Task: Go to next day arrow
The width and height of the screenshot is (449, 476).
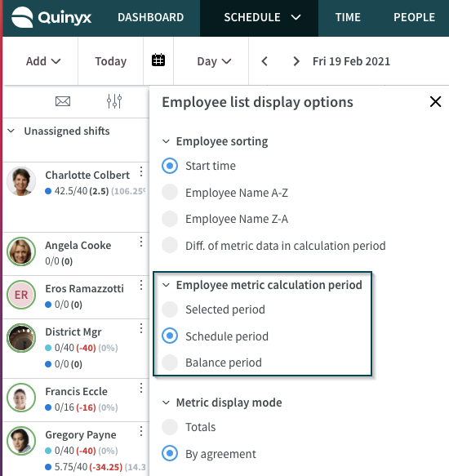Action: [x=296, y=61]
